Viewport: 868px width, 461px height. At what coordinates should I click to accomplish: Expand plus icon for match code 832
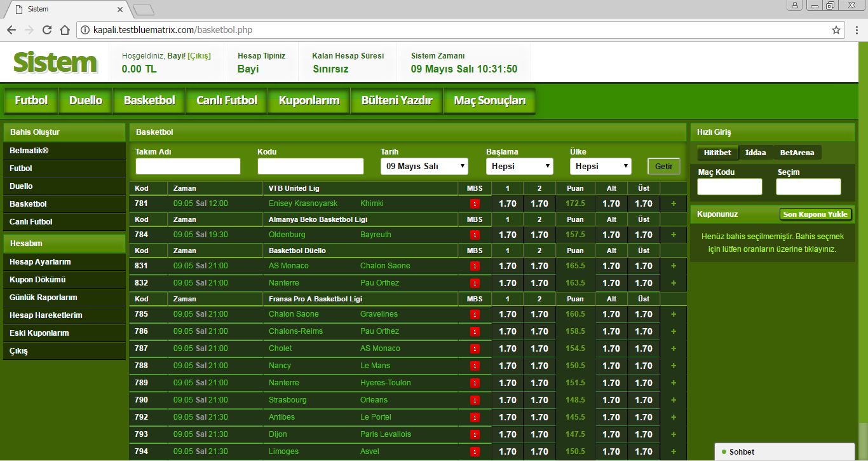pos(674,283)
